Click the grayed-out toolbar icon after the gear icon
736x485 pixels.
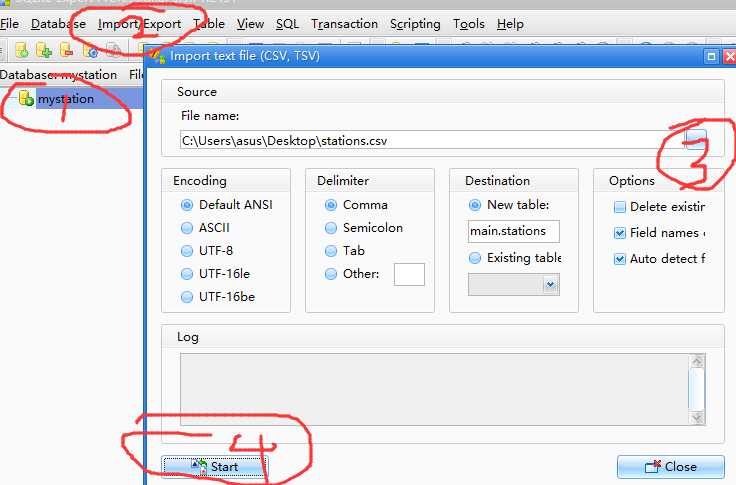click(113, 49)
